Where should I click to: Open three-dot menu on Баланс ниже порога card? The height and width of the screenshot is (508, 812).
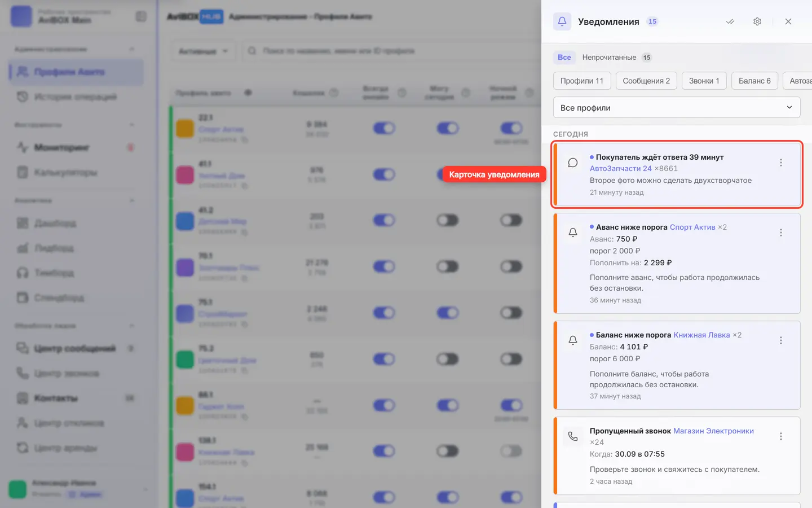(781, 340)
